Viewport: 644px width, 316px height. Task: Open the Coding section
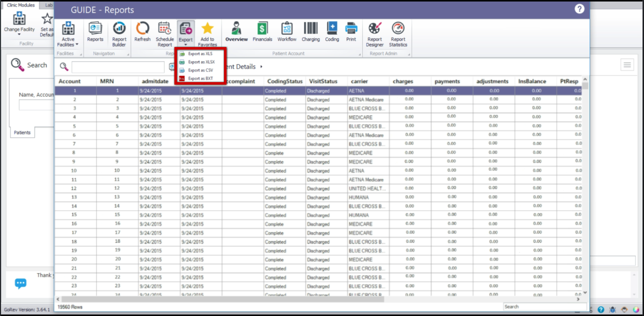tap(332, 32)
